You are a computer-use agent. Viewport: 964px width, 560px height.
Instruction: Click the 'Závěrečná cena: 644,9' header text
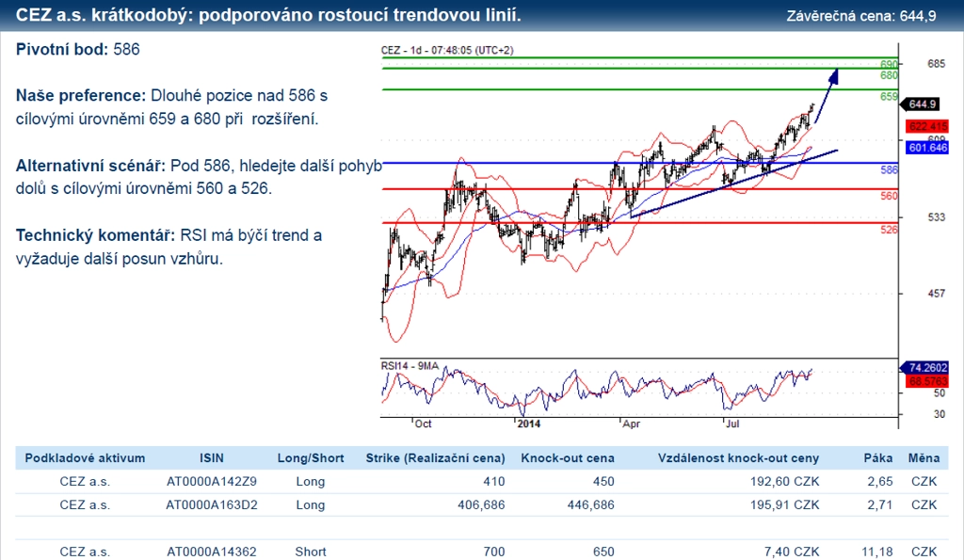point(861,16)
